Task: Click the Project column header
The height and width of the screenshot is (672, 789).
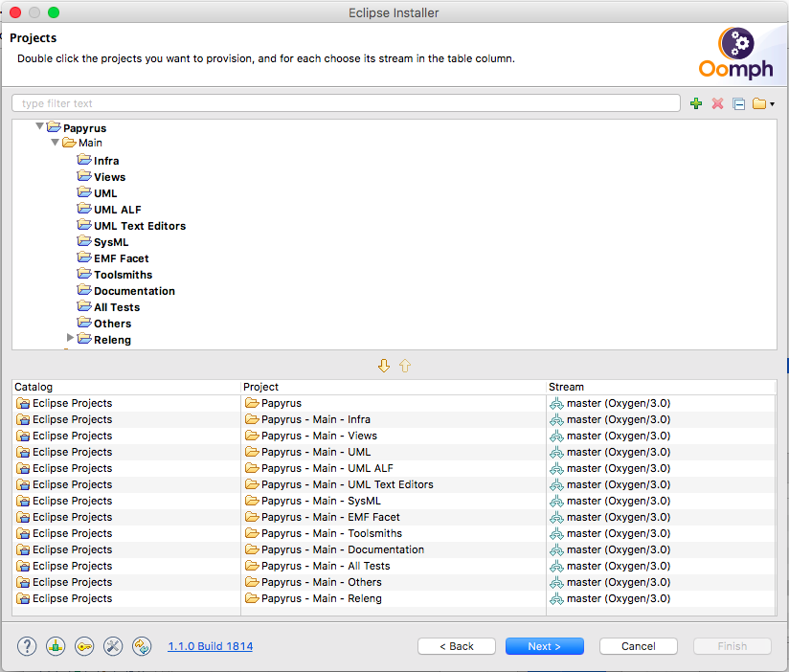Action: click(x=394, y=387)
